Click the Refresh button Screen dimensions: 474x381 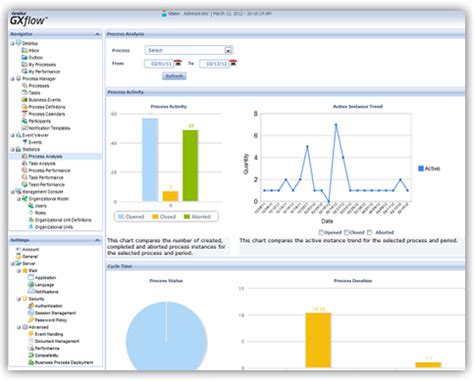[174, 76]
